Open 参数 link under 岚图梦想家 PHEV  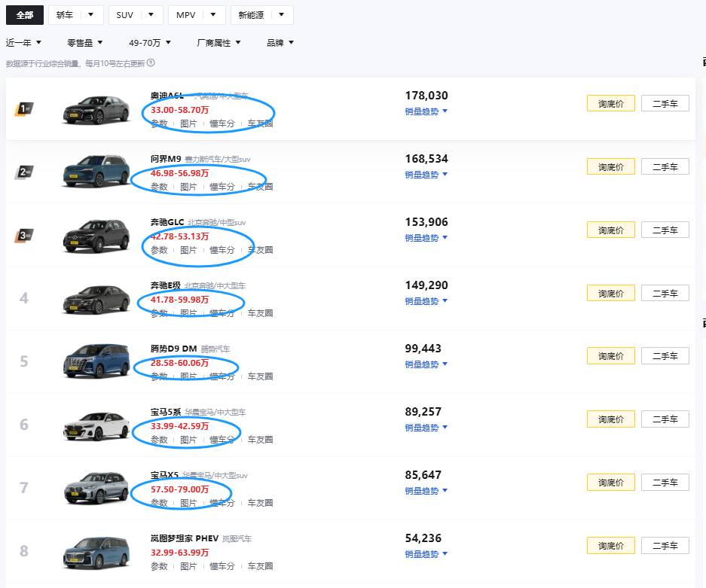pyautogui.click(x=159, y=566)
